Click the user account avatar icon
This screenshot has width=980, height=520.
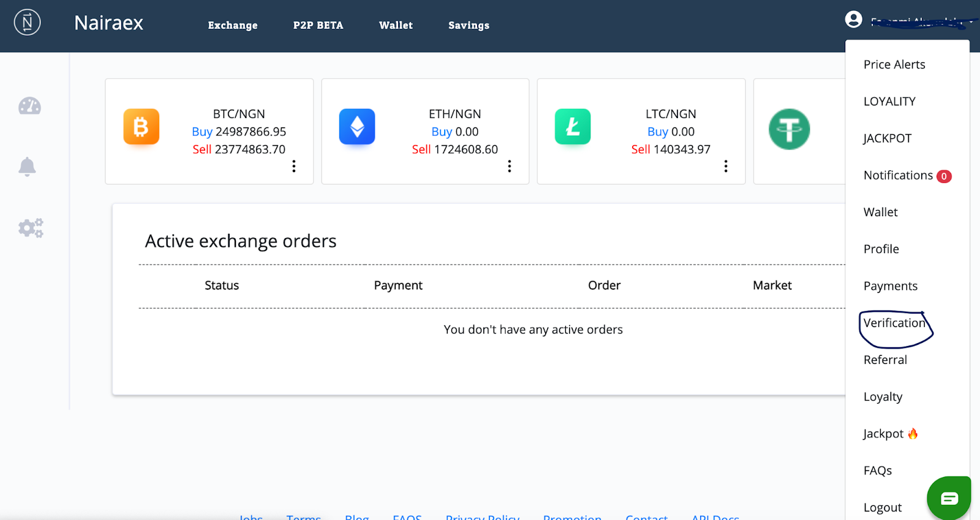point(853,20)
